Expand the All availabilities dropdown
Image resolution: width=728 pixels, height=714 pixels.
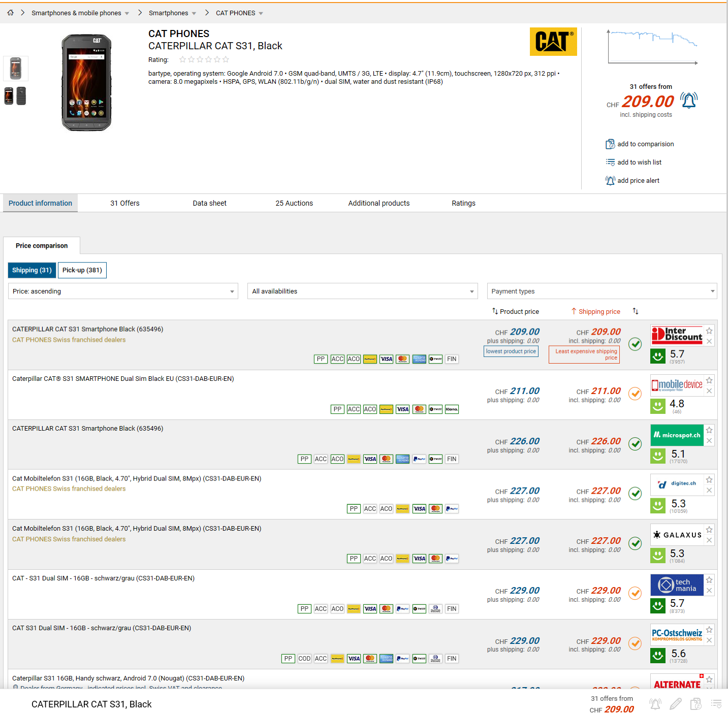pyautogui.click(x=362, y=291)
